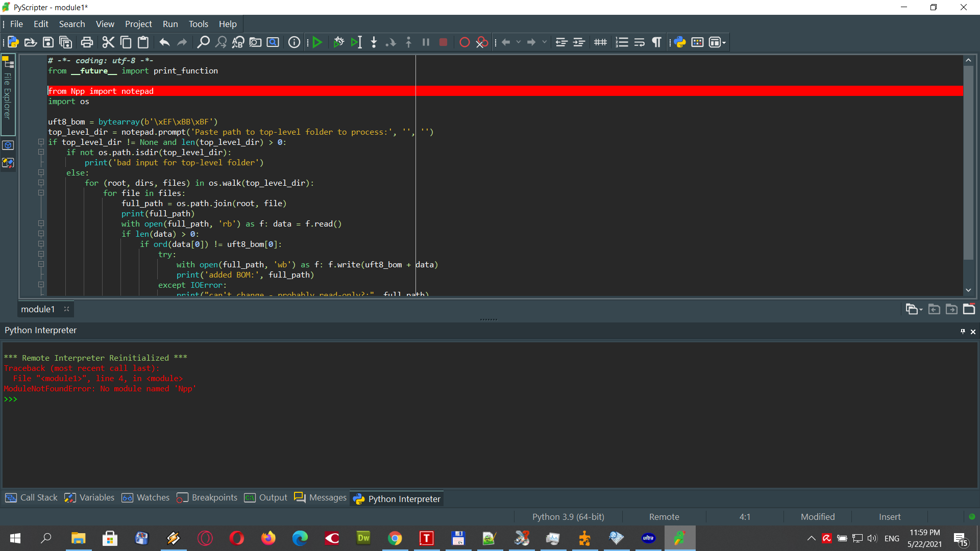980x551 pixels.
Task: Toggle word wrap in editor
Action: coord(639,42)
